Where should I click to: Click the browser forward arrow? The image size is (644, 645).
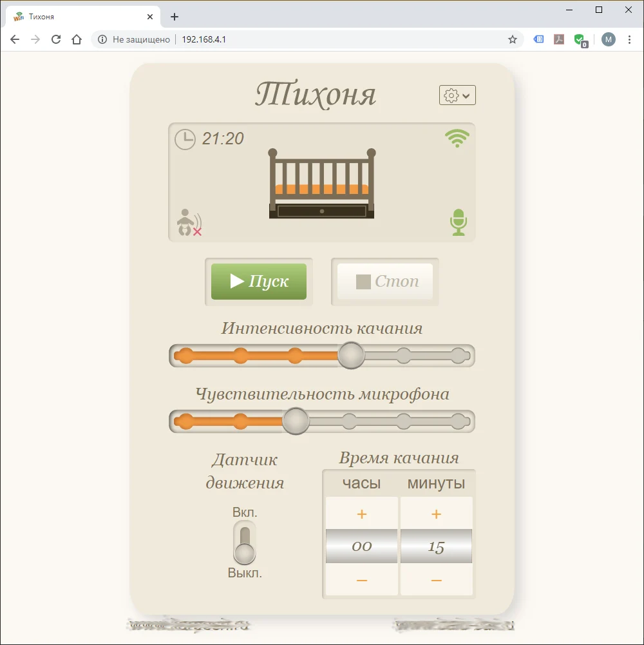[x=36, y=39]
